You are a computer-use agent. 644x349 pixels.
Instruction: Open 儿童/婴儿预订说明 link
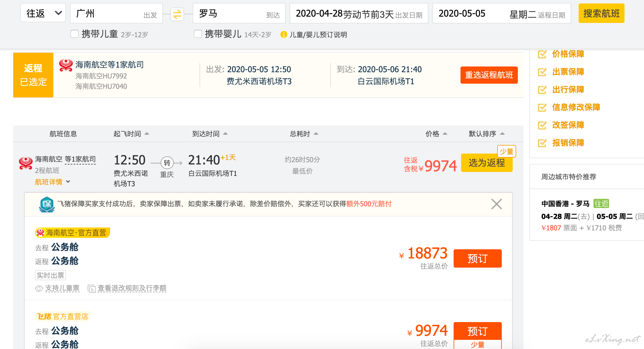(318, 35)
